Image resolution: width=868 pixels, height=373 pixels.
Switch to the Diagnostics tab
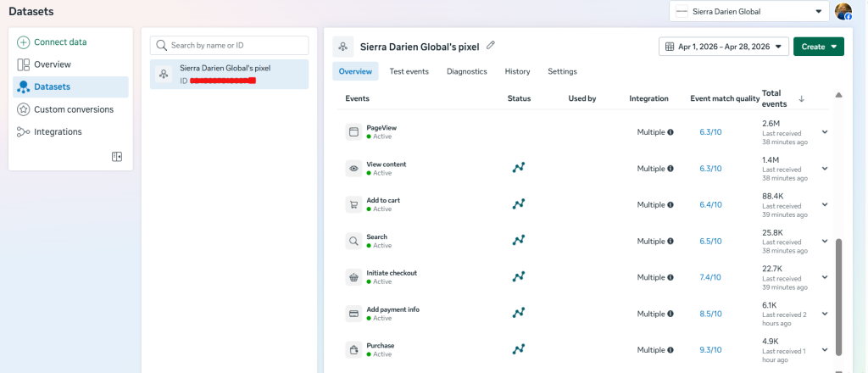pyautogui.click(x=467, y=71)
